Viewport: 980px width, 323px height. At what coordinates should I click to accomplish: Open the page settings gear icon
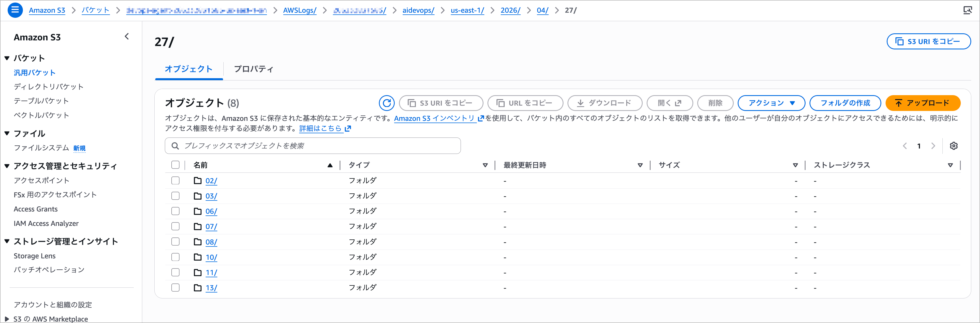pos(954,145)
